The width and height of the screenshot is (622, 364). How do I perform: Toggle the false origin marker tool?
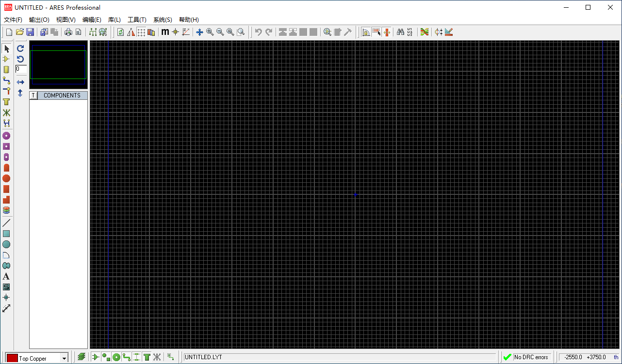click(x=175, y=32)
